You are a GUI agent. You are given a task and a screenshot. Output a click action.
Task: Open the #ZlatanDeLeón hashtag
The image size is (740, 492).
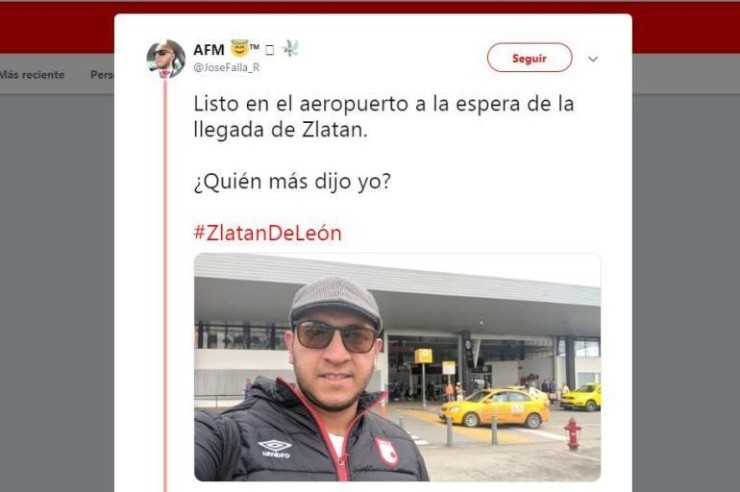point(268,233)
